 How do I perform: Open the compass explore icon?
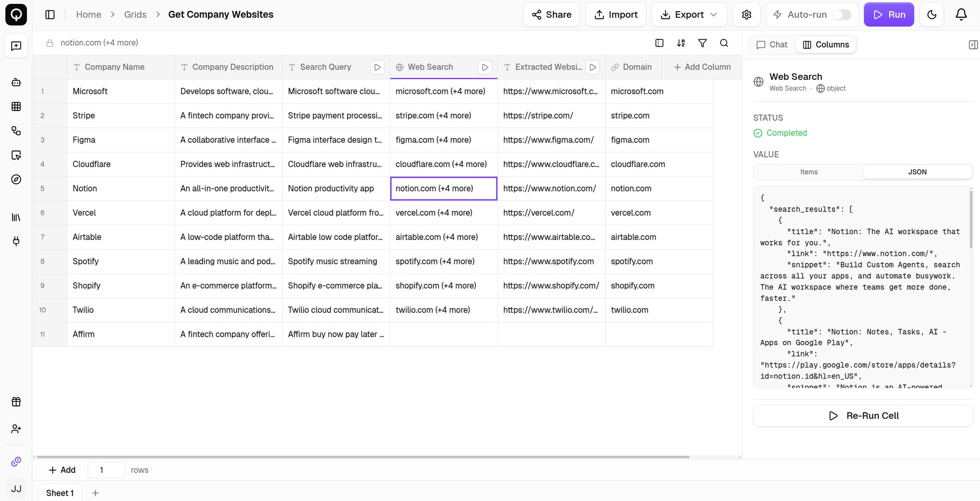16,179
